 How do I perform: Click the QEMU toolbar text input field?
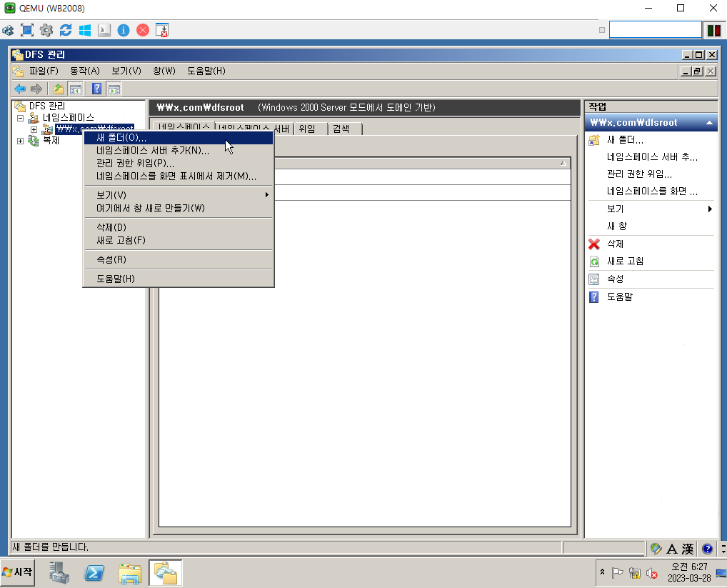(x=655, y=30)
